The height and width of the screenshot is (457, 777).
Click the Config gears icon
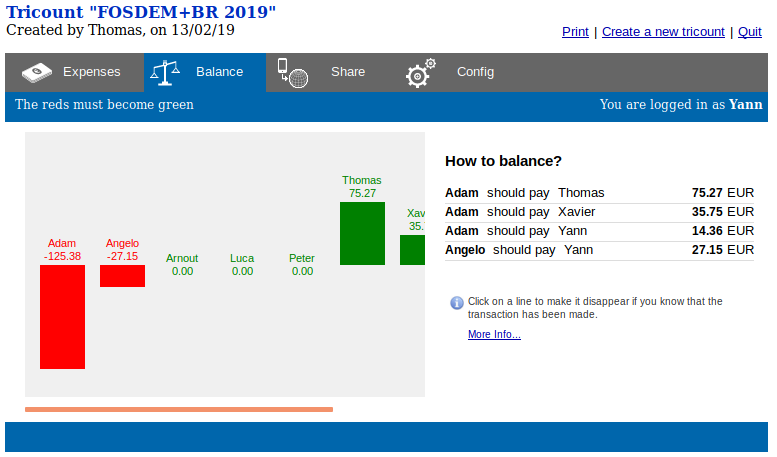[420, 73]
